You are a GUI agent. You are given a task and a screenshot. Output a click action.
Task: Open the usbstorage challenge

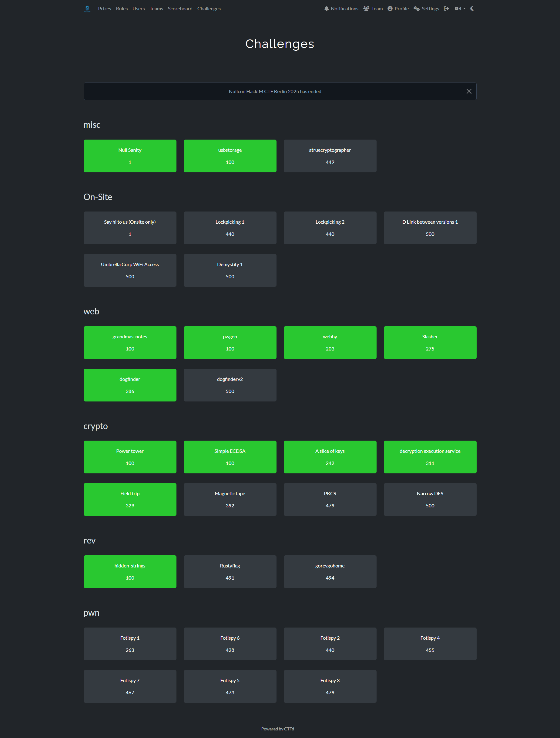[x=230, y=156]
